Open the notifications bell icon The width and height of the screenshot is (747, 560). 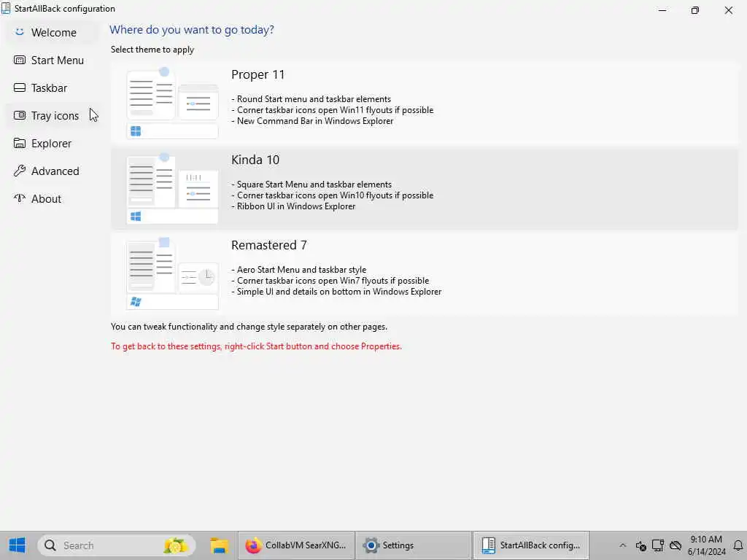point(738,545)
